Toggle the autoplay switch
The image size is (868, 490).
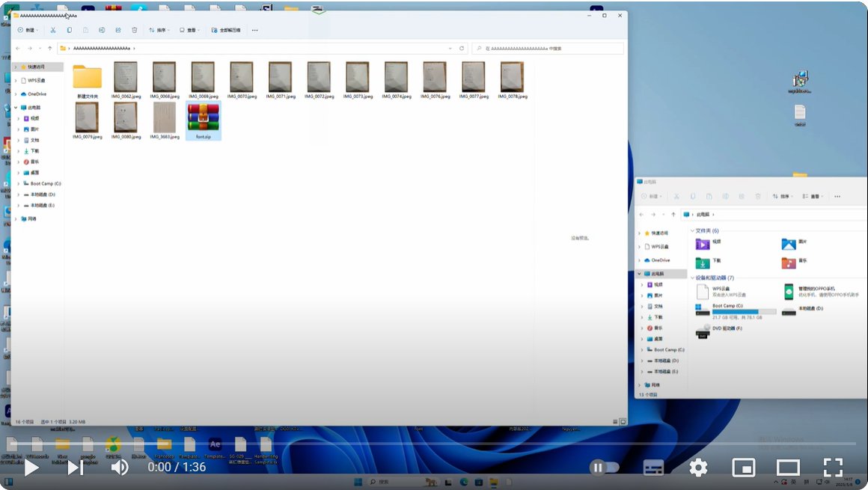(x=605, y=468)
